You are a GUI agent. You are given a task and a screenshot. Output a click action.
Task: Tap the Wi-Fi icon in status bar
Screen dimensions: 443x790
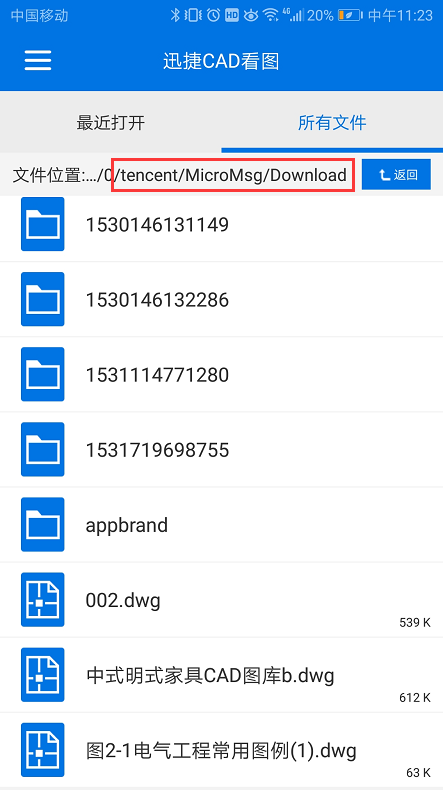[271, 15]
